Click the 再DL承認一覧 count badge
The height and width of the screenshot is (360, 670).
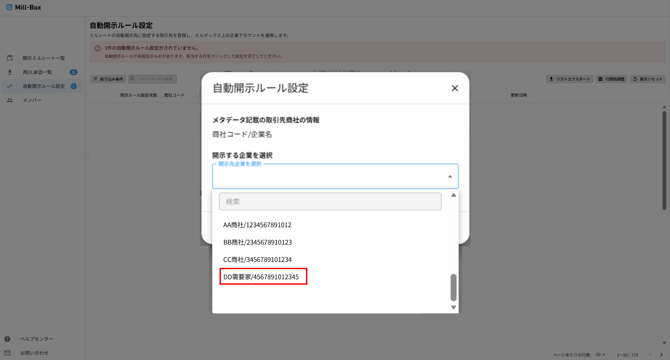[x=73, y=72]
